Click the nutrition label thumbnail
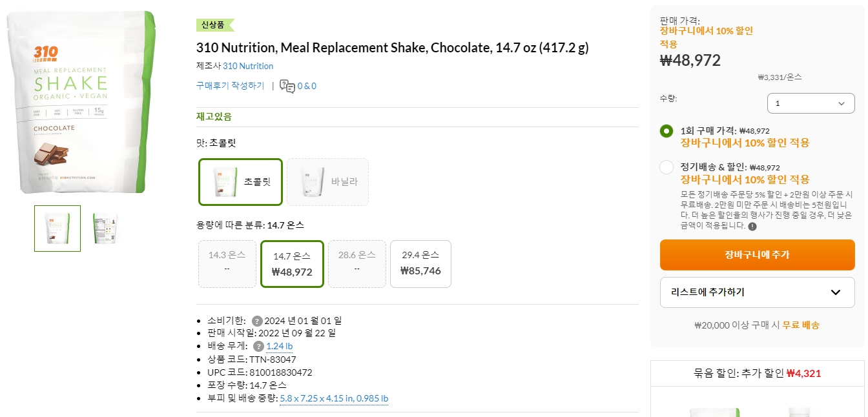This screenshot has width=868, height=417. click(104, 228)
